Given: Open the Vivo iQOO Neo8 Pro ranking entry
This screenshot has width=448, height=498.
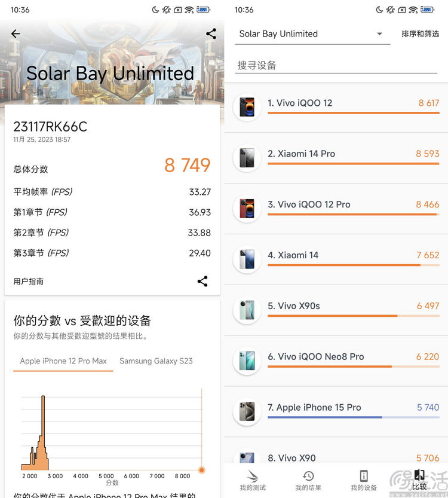Looking at the screenshot, I should click(336, 361).
